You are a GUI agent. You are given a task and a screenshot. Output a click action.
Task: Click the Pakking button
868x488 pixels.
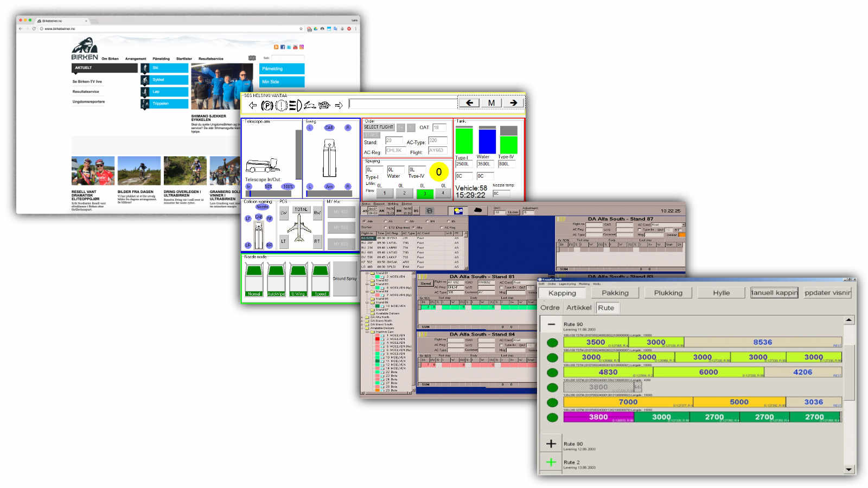click(x=615, y=293)
